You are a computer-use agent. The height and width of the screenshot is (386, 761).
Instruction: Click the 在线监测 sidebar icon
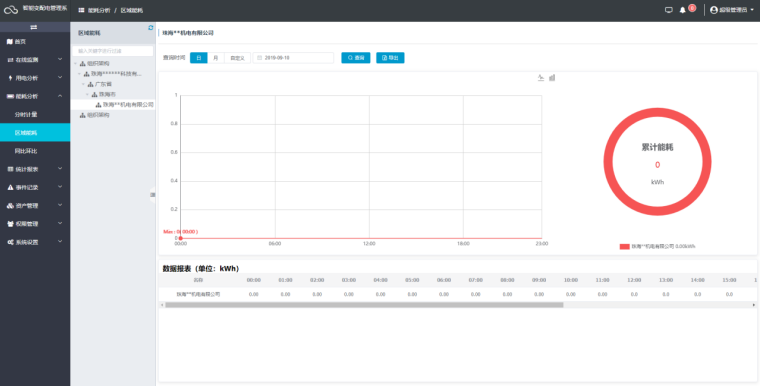(x=10, y=60)
